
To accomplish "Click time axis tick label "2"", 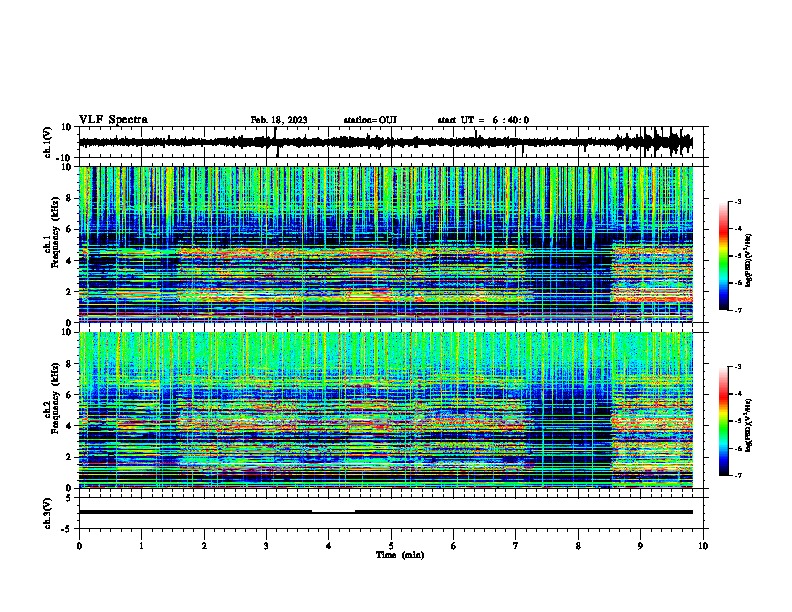I will point(204,546).
